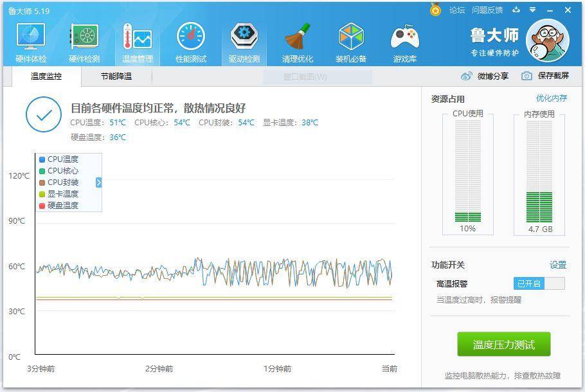The width and height of the screenshot is (585, 392).
Task: Stay on the 温度监控 monitoring tab
Action: pyautogui.click(x=46, y=75)
